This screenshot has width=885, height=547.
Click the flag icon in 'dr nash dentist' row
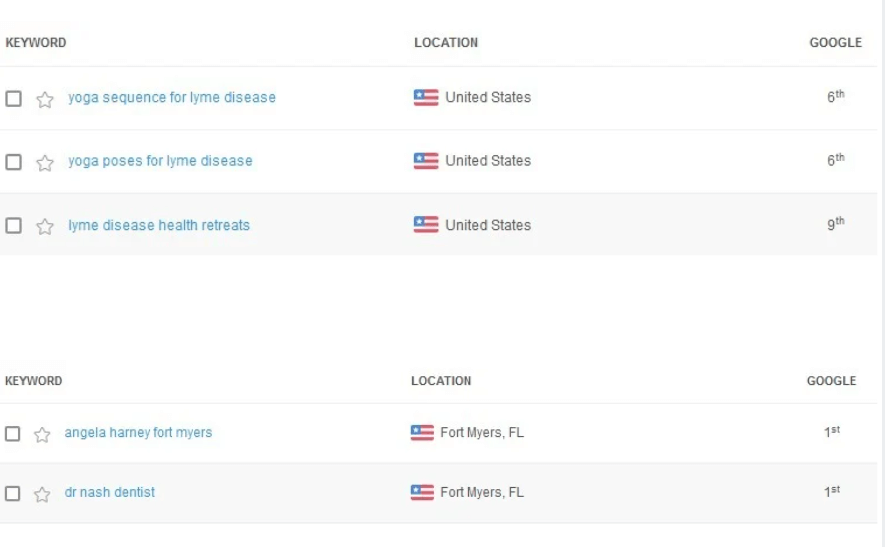[422, 493]
